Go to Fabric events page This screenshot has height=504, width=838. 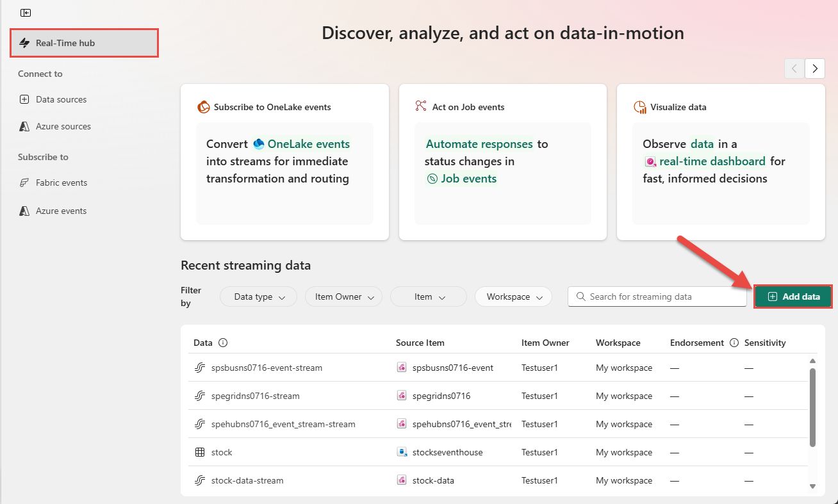click(x=62, y=183)
